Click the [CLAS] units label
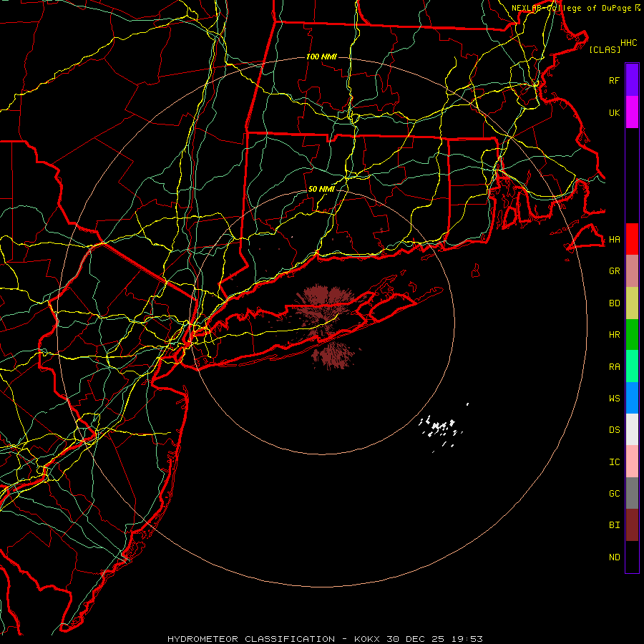The height and width of the screenshot is (644, 644). click(605, 50)
